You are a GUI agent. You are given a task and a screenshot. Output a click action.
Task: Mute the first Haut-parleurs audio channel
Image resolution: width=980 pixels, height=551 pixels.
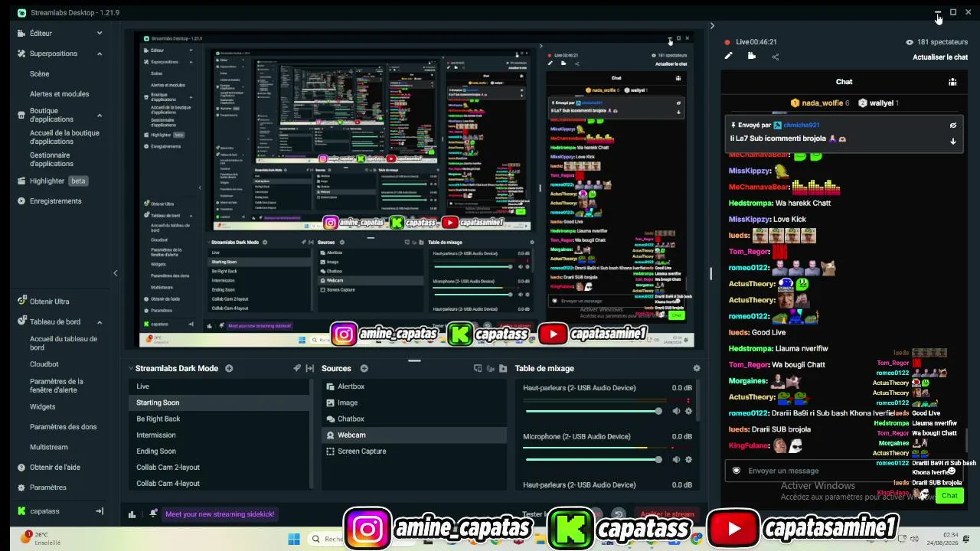coord(676,411)
